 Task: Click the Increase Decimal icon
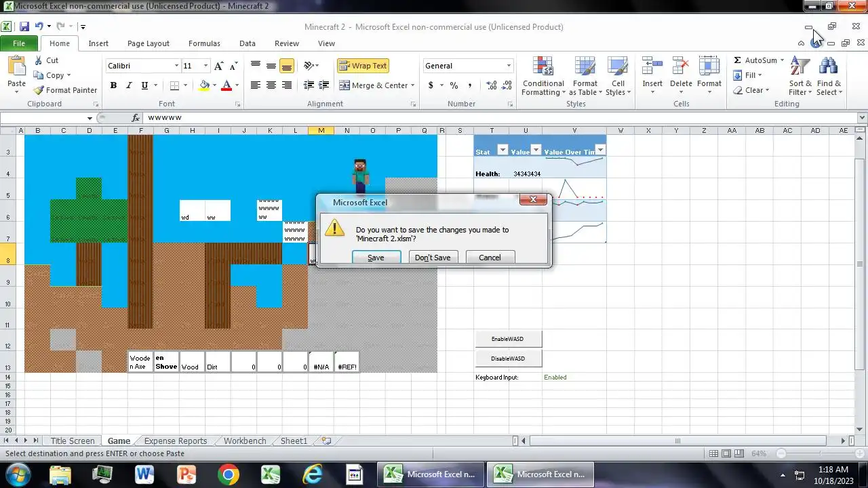(492, 85)
